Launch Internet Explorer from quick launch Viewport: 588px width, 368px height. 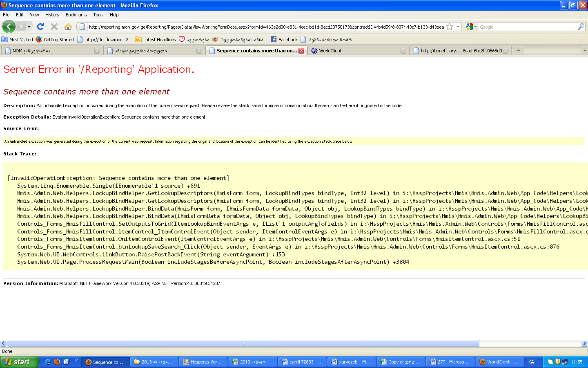(48, 362)
